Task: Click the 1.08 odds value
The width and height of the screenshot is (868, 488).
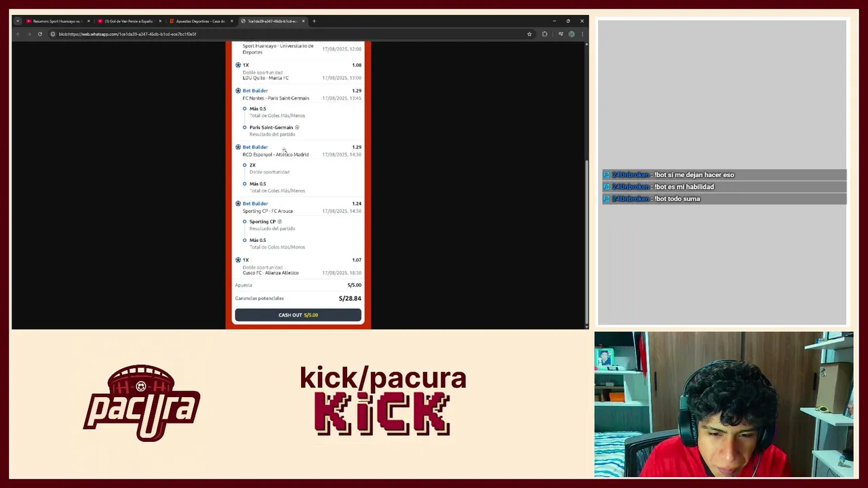Action: 357,65
